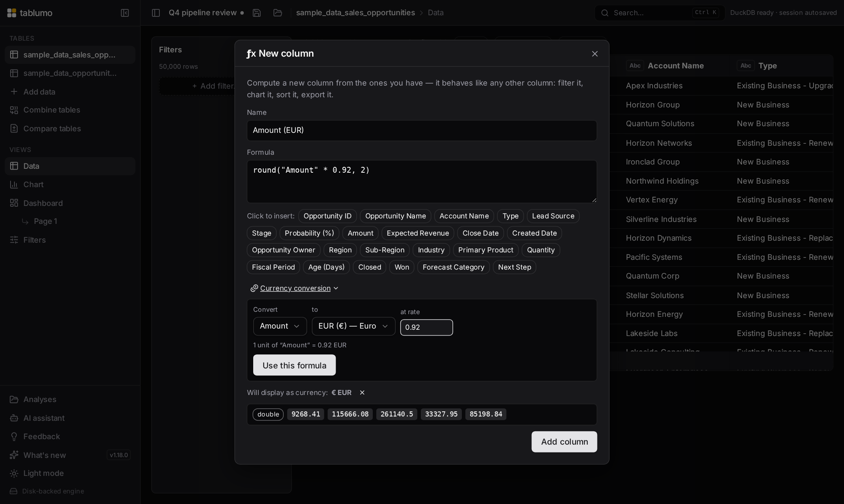Screen dimensions: 844x504
Task: Click the Currency conversion link
Action: coord(295,288)
